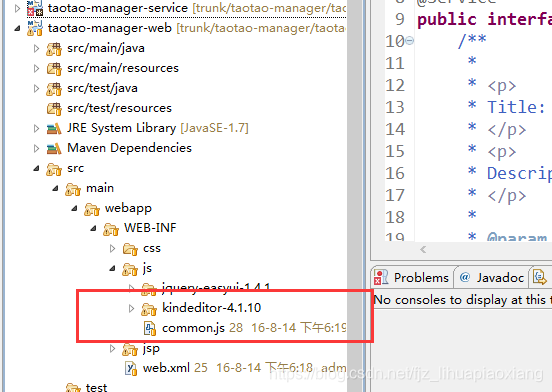This screenshot has height=392, width=552.
Task: Select the taotao-manager-web project label
Action: [x=109, y=28]
